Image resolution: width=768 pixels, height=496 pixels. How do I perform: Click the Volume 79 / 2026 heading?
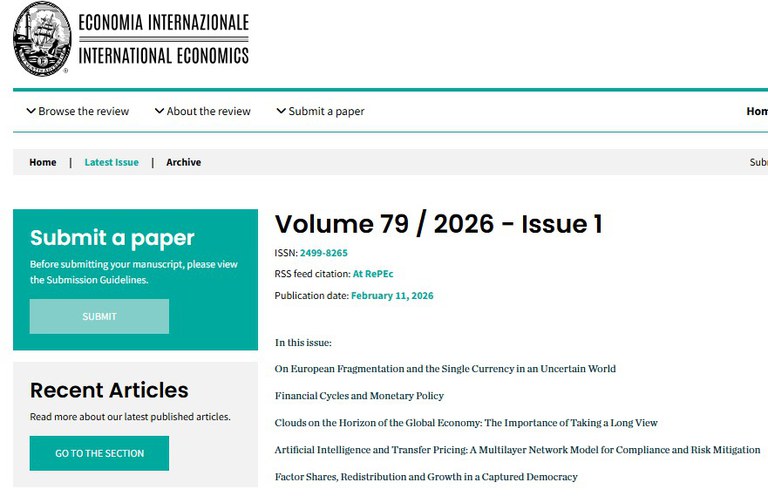(x=438, y=224)
